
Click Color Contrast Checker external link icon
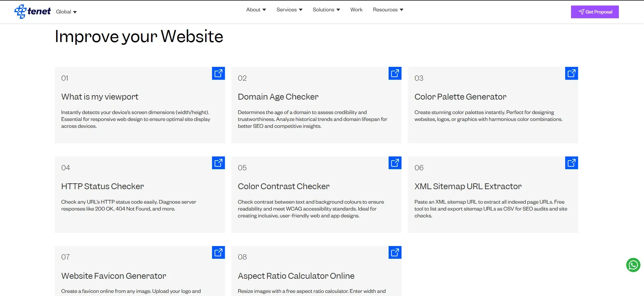[x=395, y=163]
